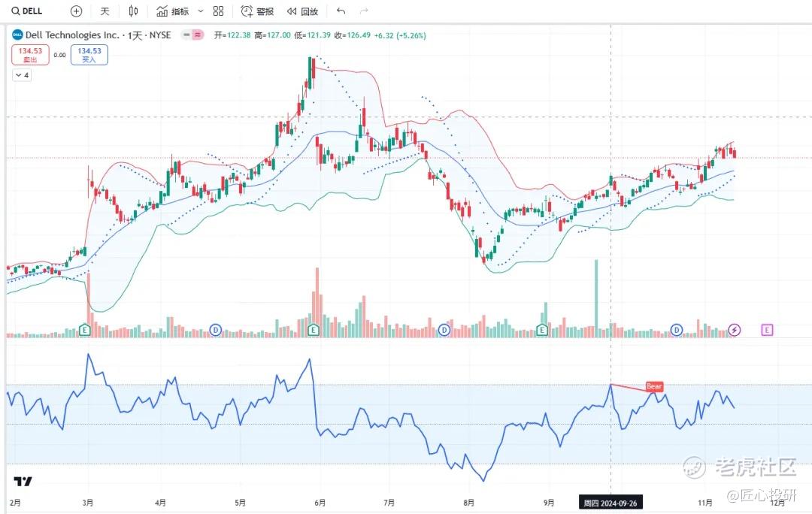Screen dimensions: 812x514
Task: Collapse the indicator legend showing 4
Action: [23, 75]
